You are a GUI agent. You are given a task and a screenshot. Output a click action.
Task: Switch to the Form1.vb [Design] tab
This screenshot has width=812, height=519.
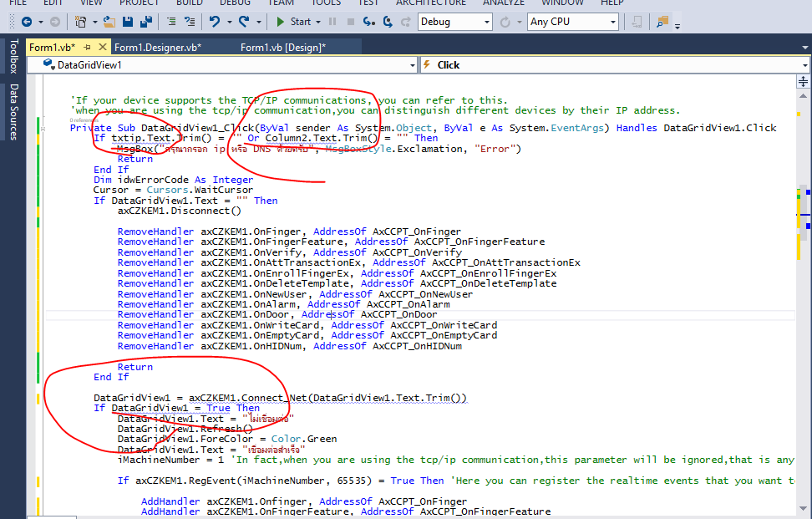pyautogui.click(x=282, y=48)
